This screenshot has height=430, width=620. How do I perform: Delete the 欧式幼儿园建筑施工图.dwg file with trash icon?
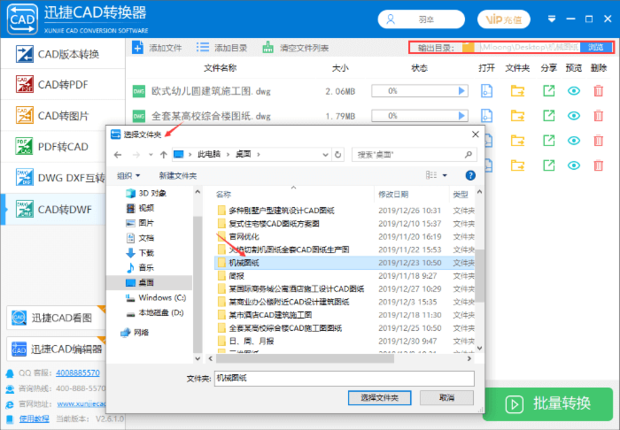pyautogui.click(x=598, y=91)
